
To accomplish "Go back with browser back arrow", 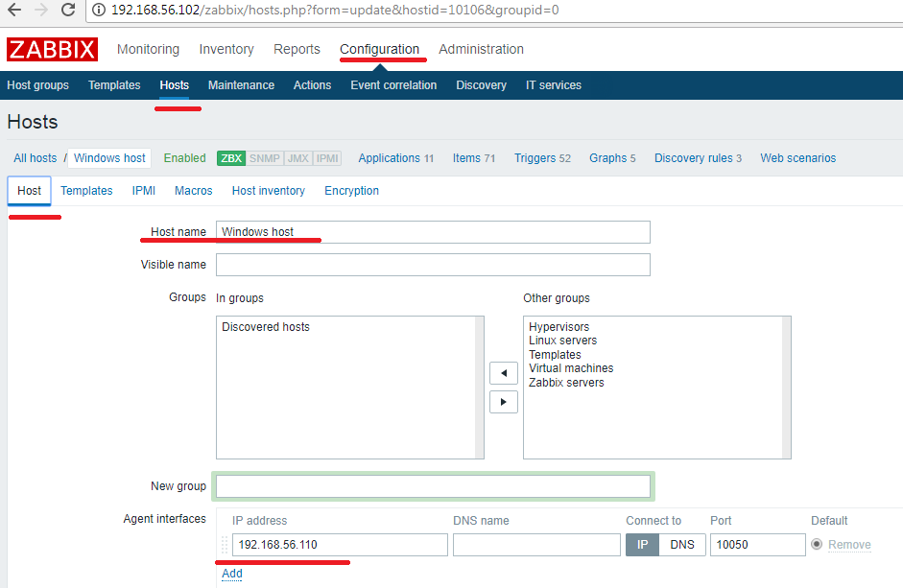I will pyautogui.click(x=14, y=10).
